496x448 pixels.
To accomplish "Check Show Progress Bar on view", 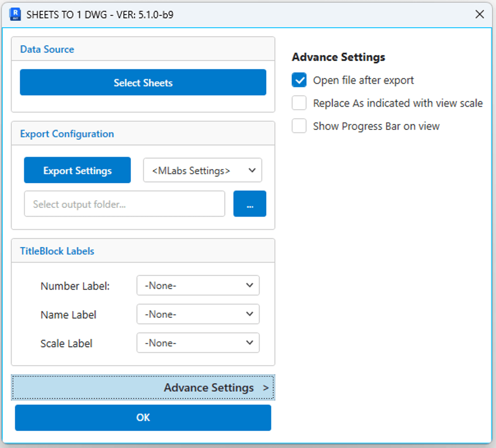I will click(299, 126).
